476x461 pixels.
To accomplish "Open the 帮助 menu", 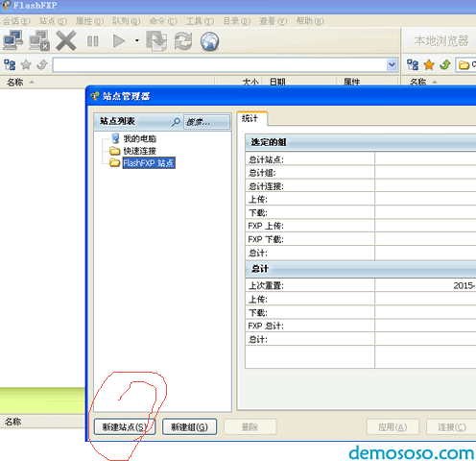I will point(310,21).
